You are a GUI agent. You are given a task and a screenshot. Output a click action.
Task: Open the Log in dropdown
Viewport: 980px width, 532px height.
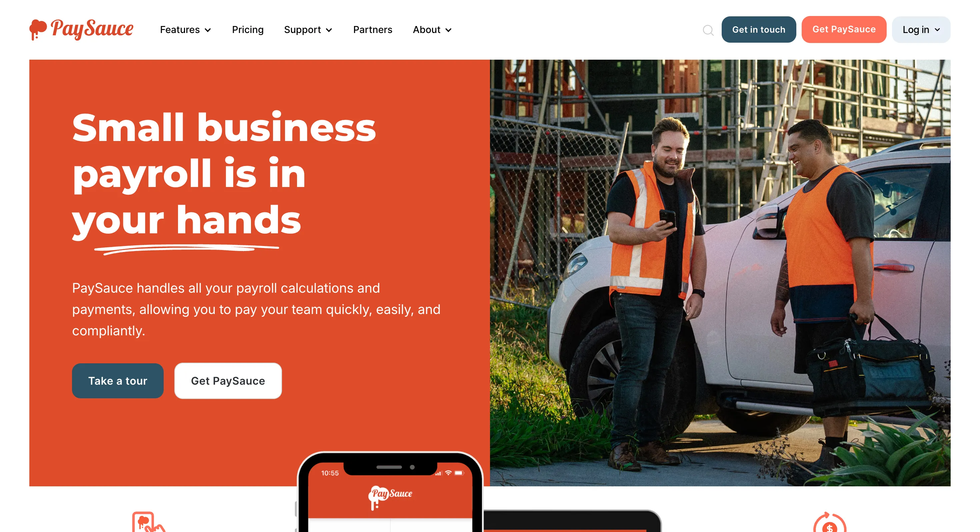(921, 30)
